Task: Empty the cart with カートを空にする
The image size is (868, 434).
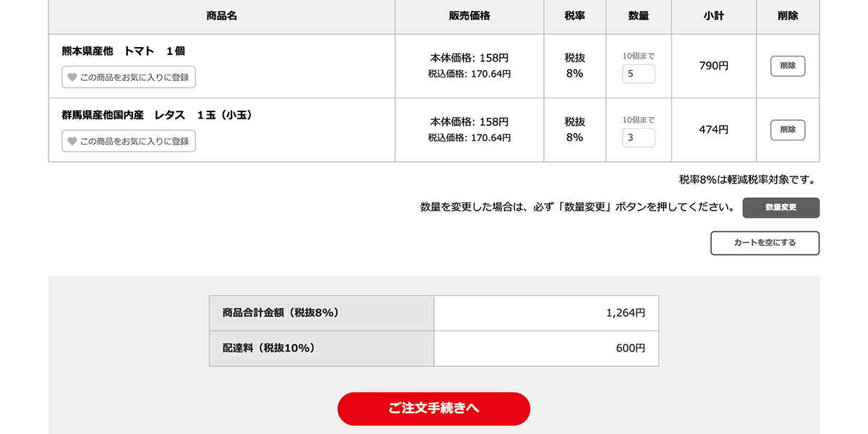Action: 765,243
